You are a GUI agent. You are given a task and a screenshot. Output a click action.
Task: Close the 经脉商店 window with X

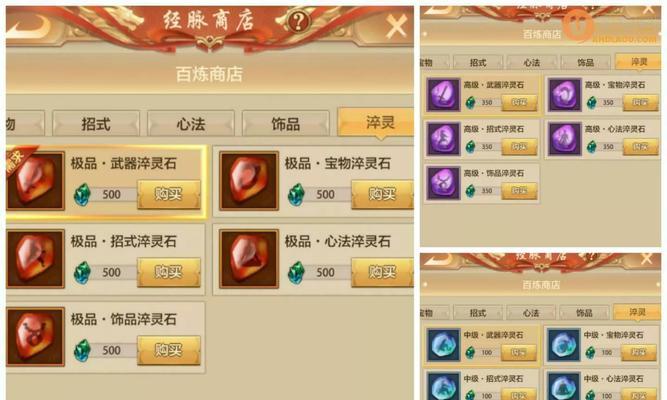(396, 26)
